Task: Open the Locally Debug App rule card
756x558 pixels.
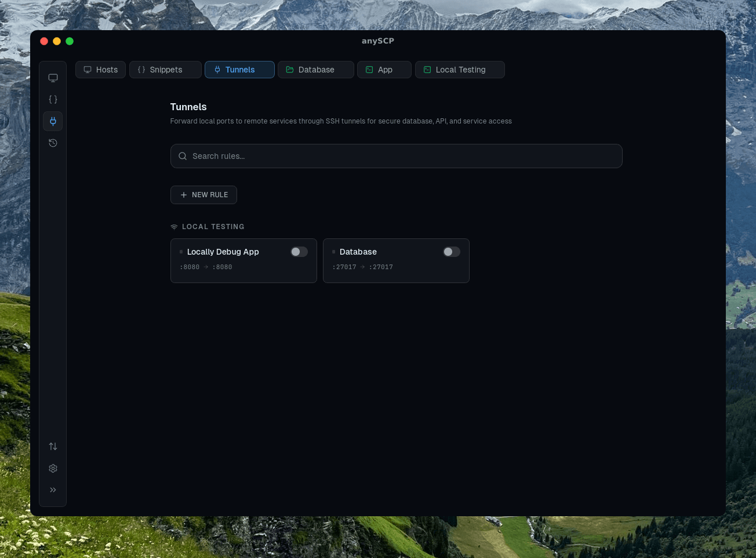Action: pos(243,260)
